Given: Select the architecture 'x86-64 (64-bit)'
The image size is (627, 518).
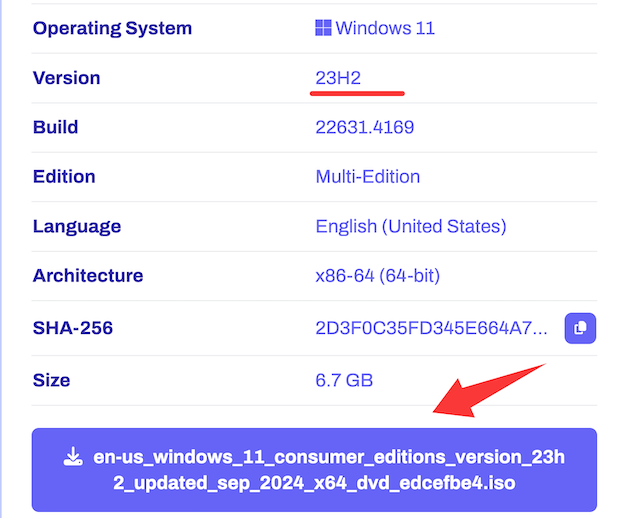Looking at the screenshot, I should 377,276.
